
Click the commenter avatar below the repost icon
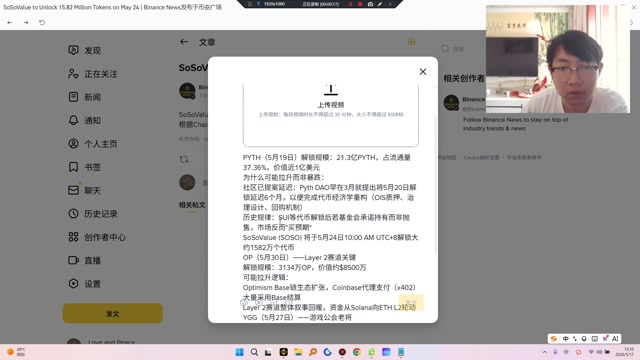coord(187,182)
